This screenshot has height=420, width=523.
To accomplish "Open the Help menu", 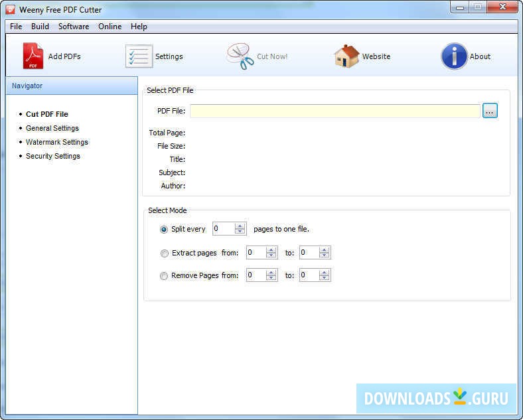I will coord(139,27).
